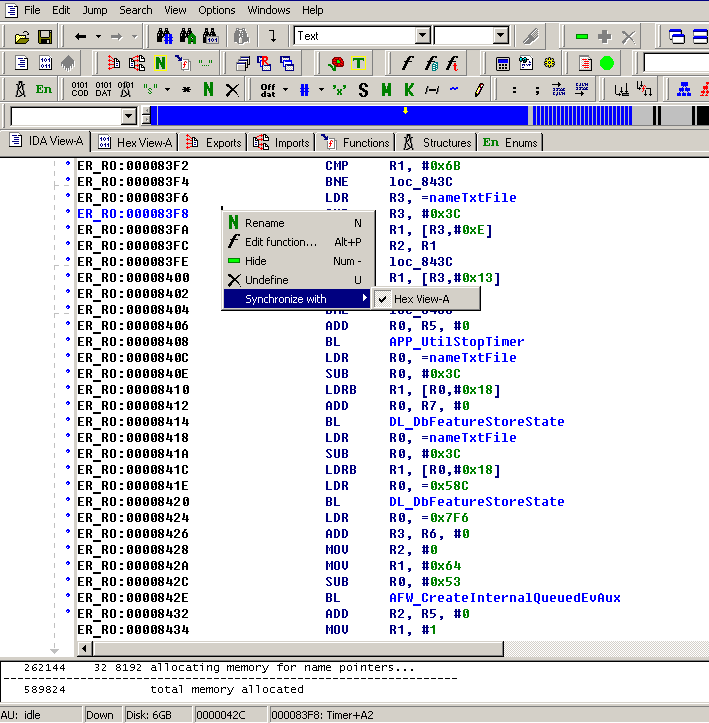This screenshot has height=723, width=709.
Task: Open hex window via 101 page icon
Action: point(45,63)
